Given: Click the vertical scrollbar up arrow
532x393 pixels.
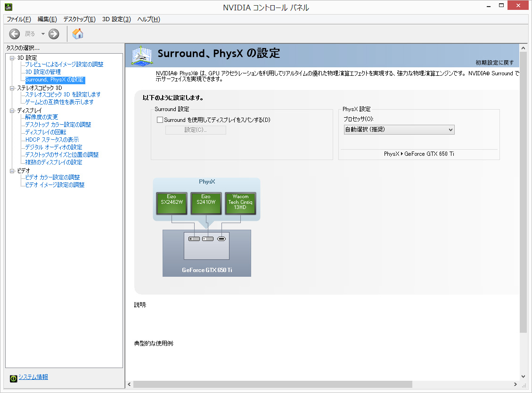Looking at the screenshot, I should click(x=523, y=48).
